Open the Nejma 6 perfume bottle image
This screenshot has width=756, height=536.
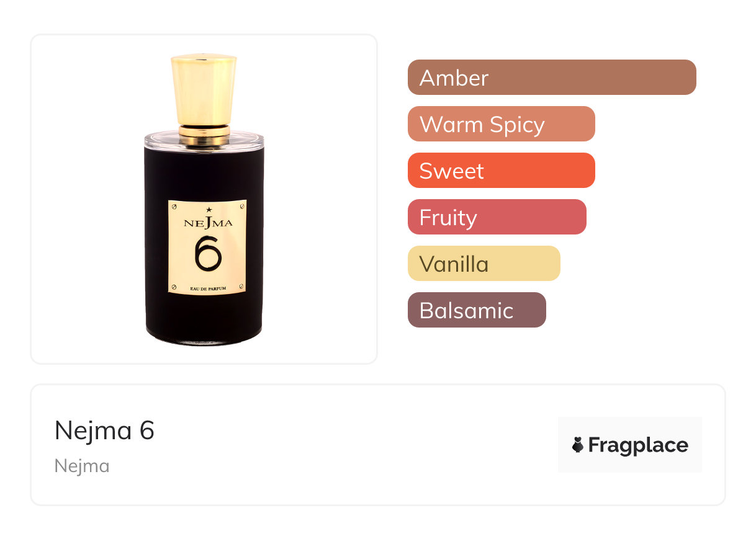204,199
